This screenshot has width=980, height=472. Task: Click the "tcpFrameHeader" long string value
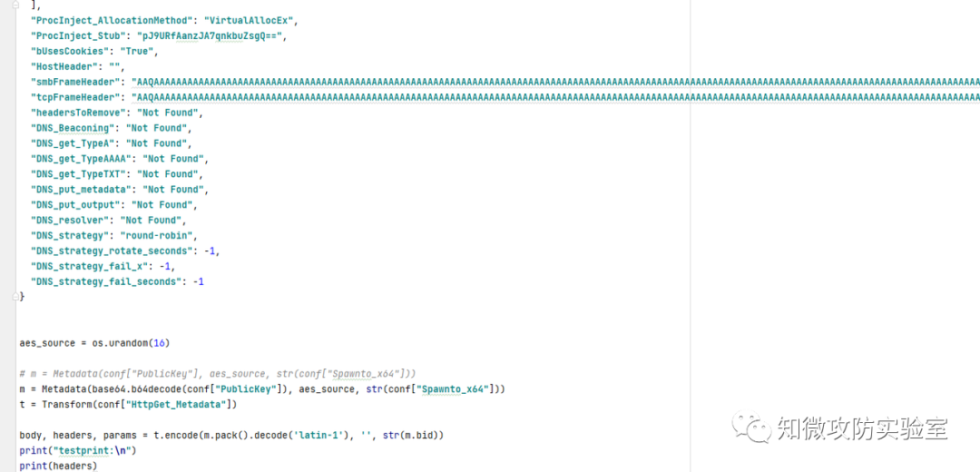click(x=555, y=97)
